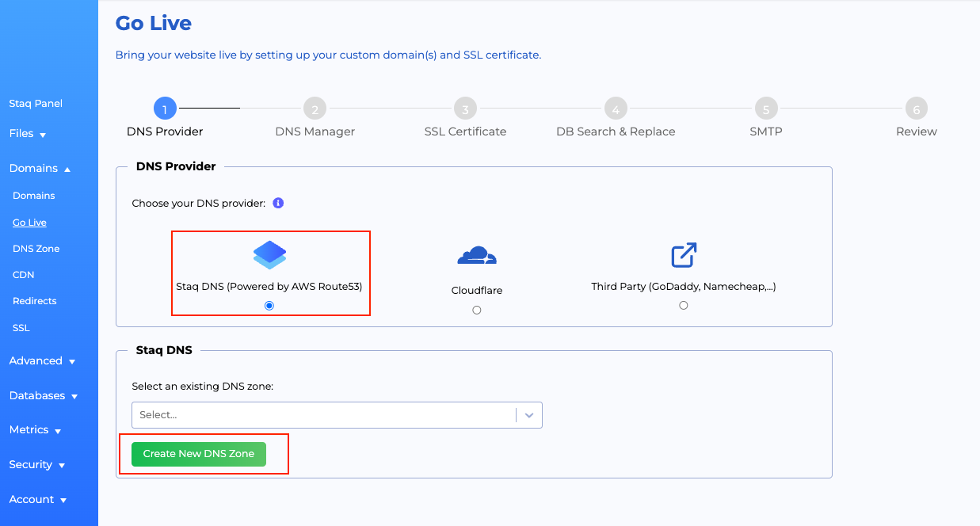The image size is (980, 526).
Task: Click the info icon beside DNS provider label
Action: 278,203
